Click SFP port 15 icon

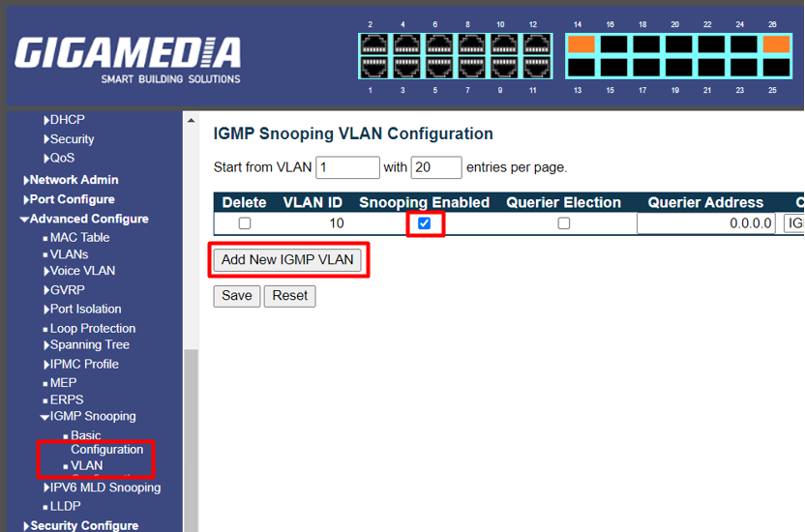click(x=613, y=68)
